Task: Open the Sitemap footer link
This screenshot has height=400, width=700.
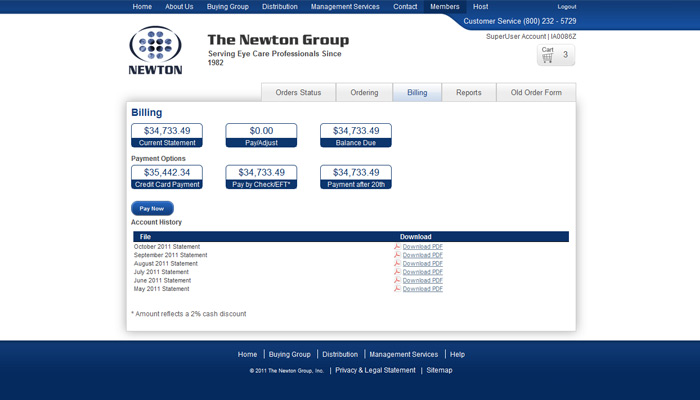Action: [x=439, y=370]
